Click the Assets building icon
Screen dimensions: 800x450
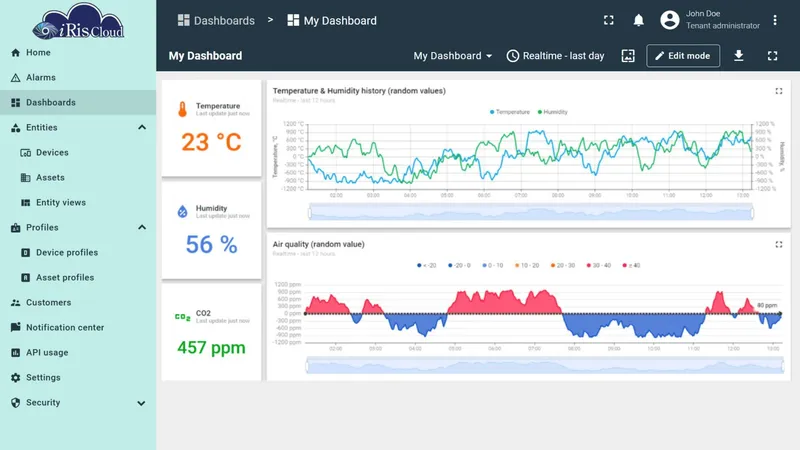(26, 178)
